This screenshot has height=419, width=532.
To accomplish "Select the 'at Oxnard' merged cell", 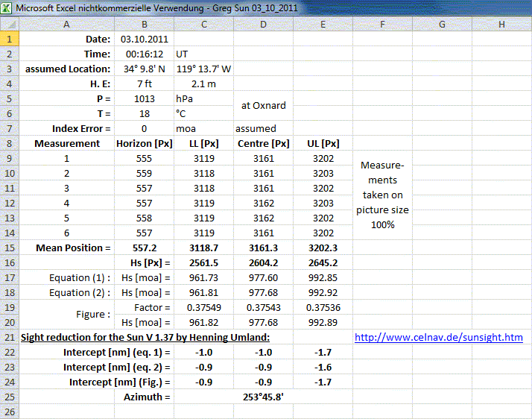I will coord(263,106).
